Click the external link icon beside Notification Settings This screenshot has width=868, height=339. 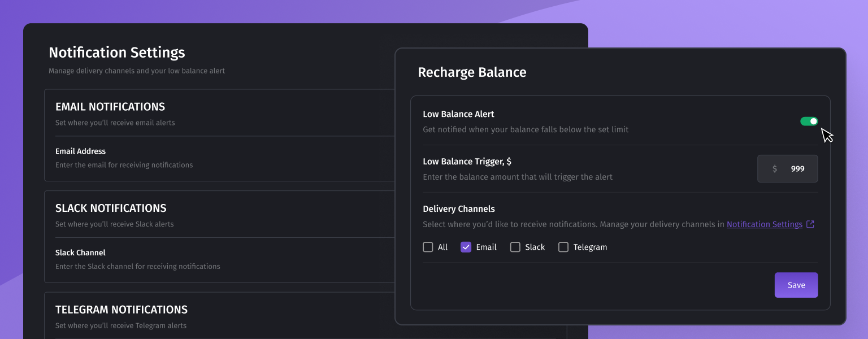point(810,224)
